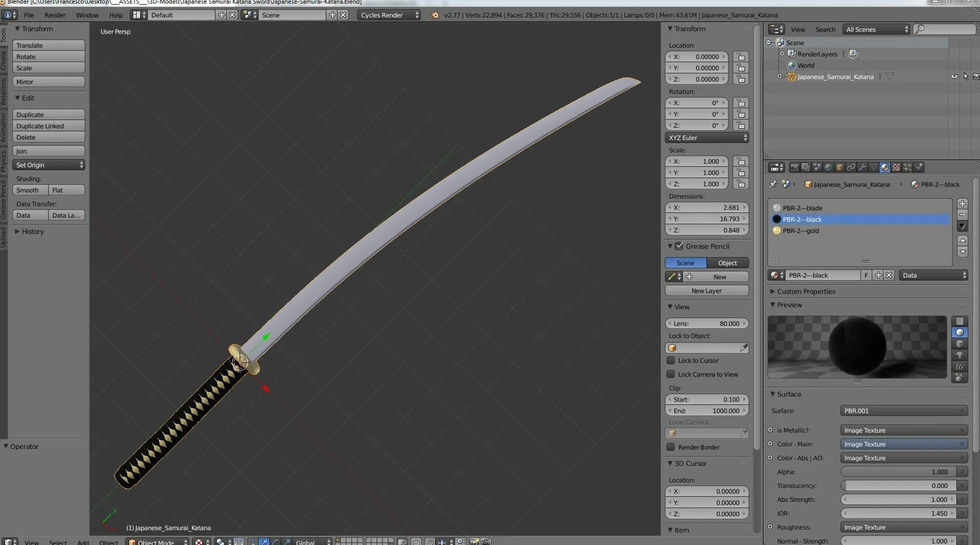Toggle lock on Location X
The height and width of the screenshot is (545, 980).
coord(740,57)
